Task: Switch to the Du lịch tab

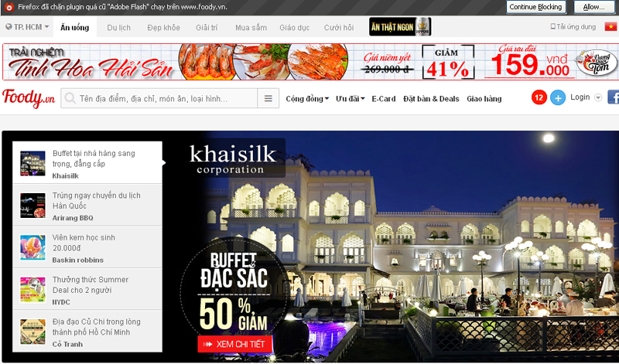Action: click(119, 28)
